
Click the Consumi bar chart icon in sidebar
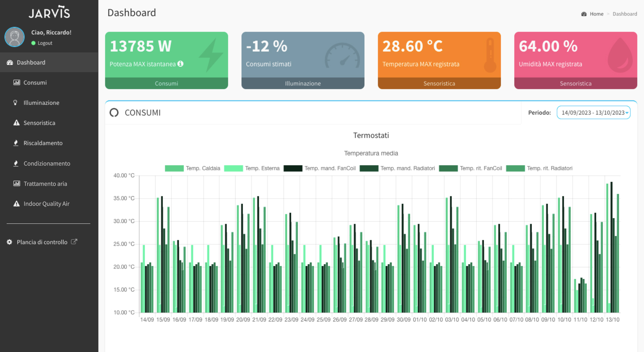pos(16,83)
